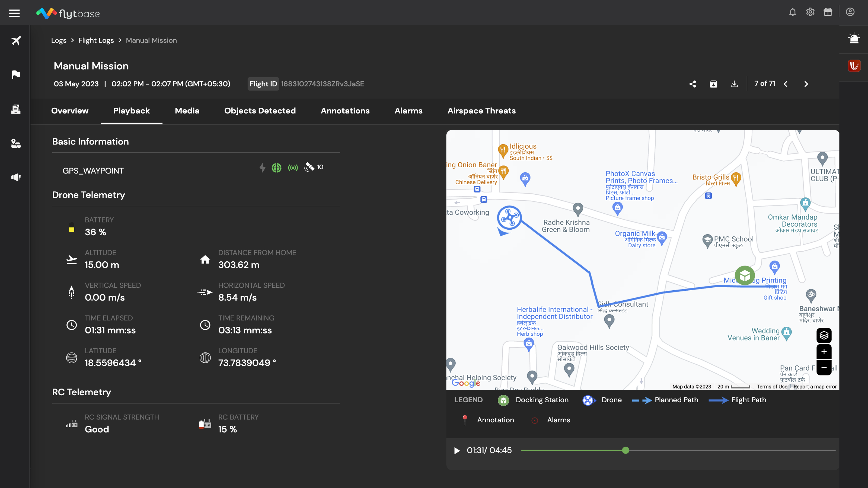Click the airplane icon in sidebar
868x488 pixels.
coord(16,41)
